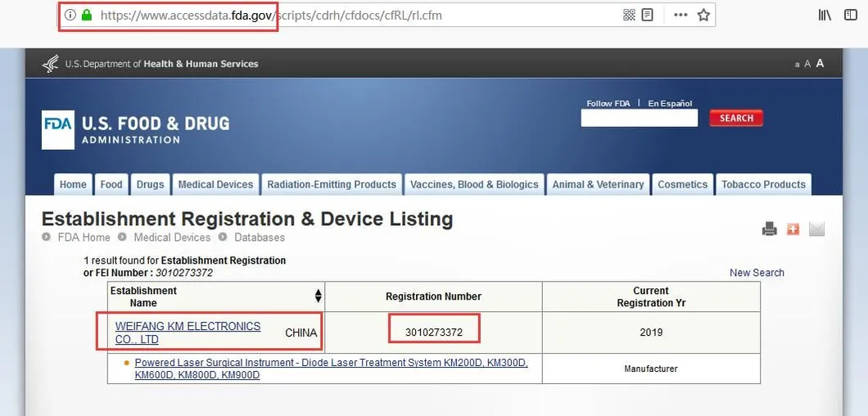The height and width of the screenshot is (416, 868).
Task: Select the largest font size A
Action: (x=820, y=64)
